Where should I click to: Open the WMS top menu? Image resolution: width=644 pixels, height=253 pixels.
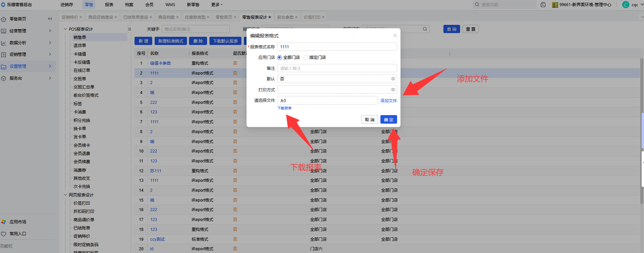(x=170, y=5)
